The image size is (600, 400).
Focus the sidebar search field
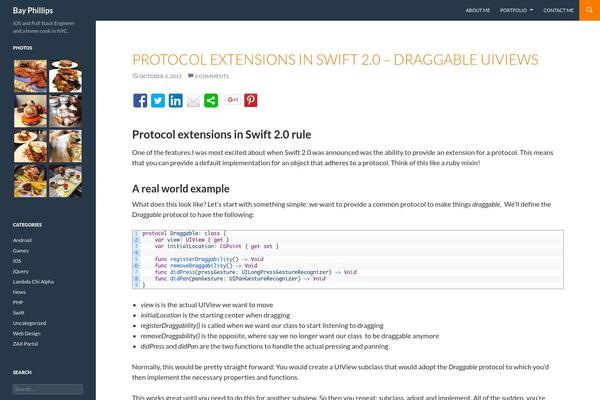[x=48, y=389]
